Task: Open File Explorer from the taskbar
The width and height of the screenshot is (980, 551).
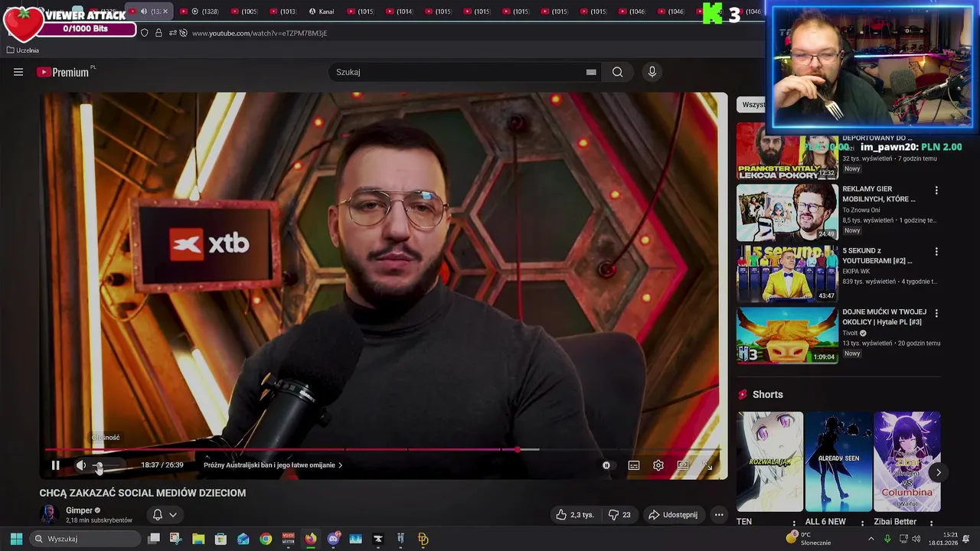Action: pyautogui.click(x=198, y=539)
